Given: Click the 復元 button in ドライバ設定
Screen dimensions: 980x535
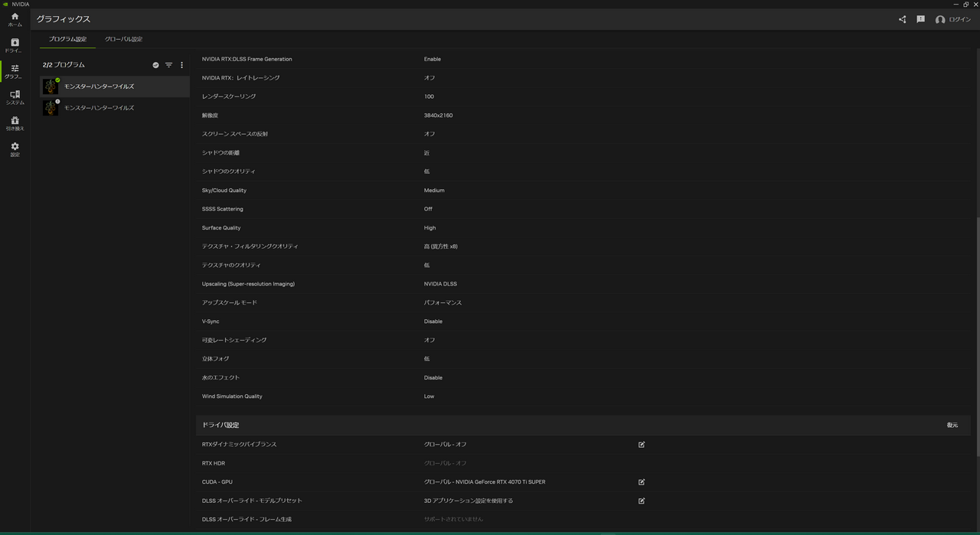Looking at the screenshot, I should tap(952, 425).
